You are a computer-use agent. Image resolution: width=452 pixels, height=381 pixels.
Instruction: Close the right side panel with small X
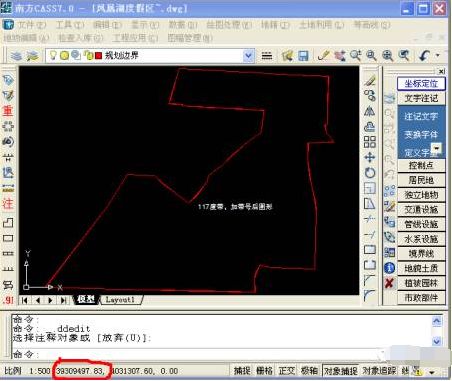tap(441, 71)
